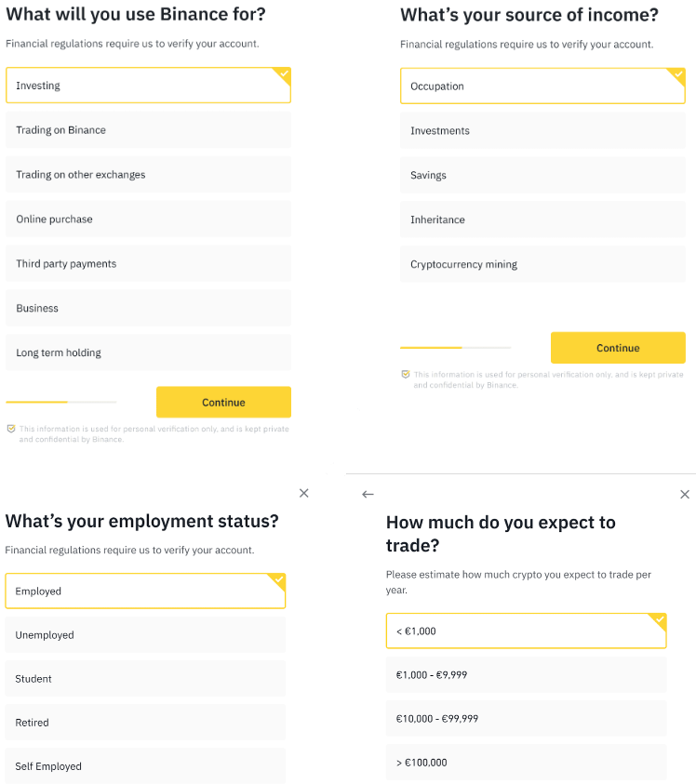Click the shield icon under the Binance usage form
The width and height of the screenshot is (696, 784).
coord(11,429)
